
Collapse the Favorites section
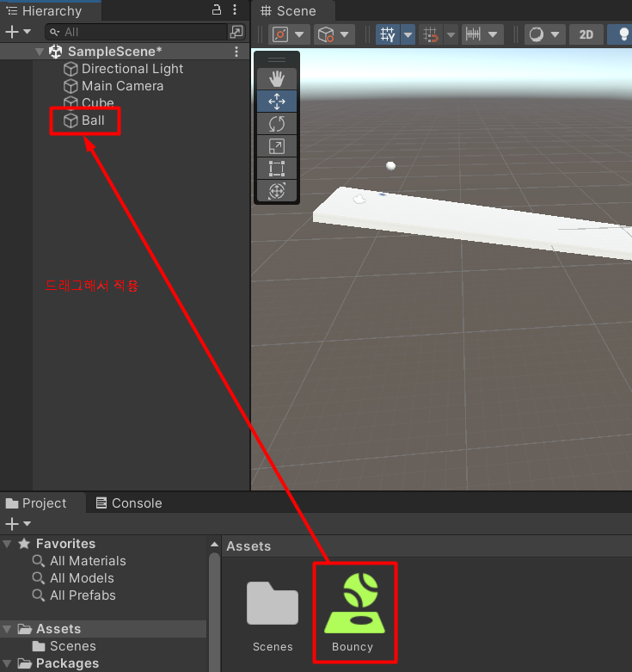(7, 544)
